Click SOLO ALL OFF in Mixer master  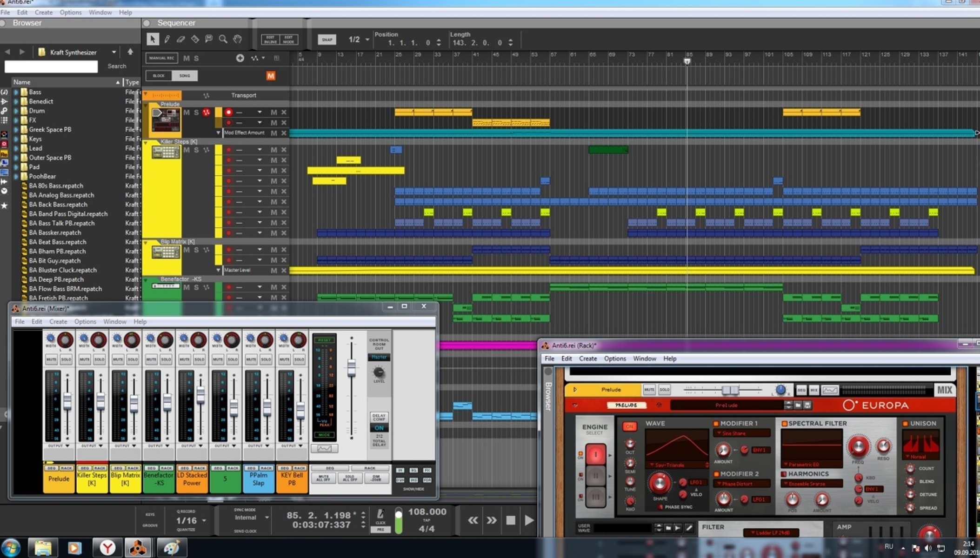(350, 478)
